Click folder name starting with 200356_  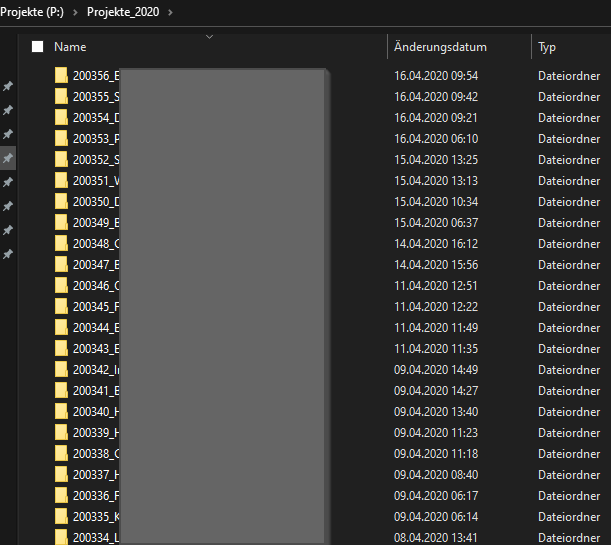96,76
